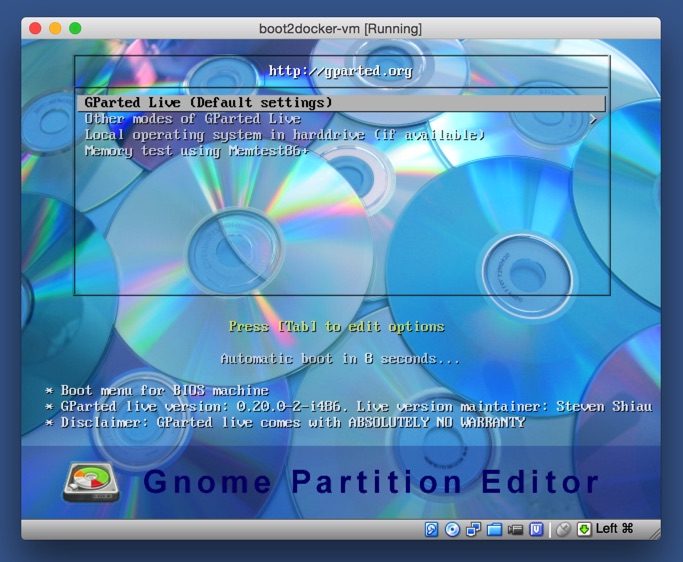
Task: Click the boot2docker-vm [Running] window title
Action: click(340, 29)
